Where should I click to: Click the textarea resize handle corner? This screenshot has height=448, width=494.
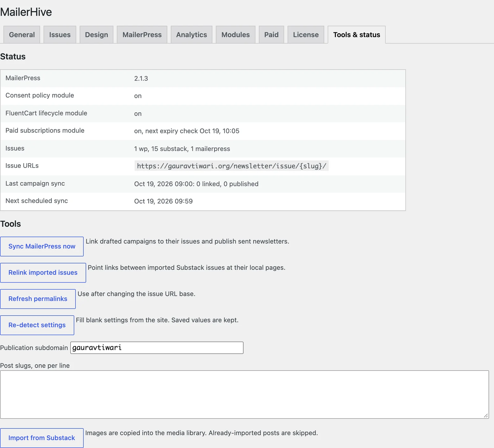[x=486, y=416]
